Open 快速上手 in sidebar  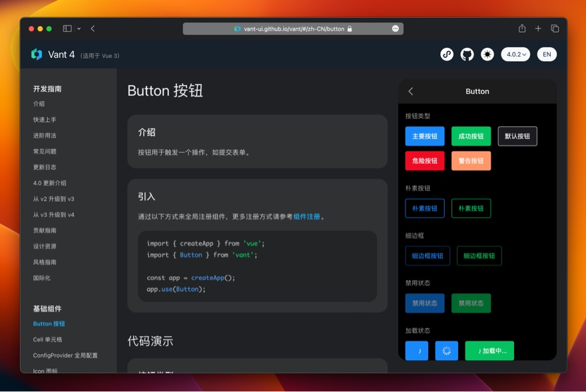point(45,120)
